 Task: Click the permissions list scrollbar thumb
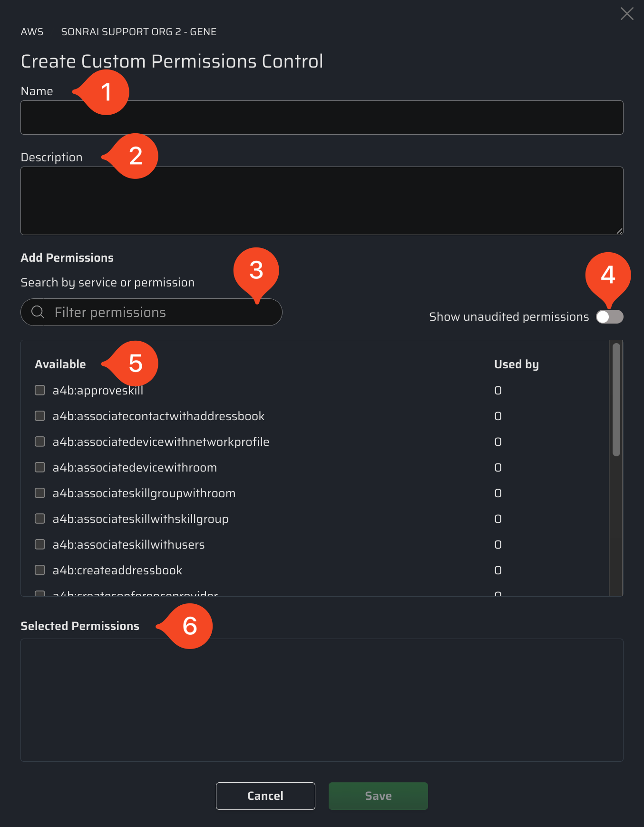[x=616, y=400]
